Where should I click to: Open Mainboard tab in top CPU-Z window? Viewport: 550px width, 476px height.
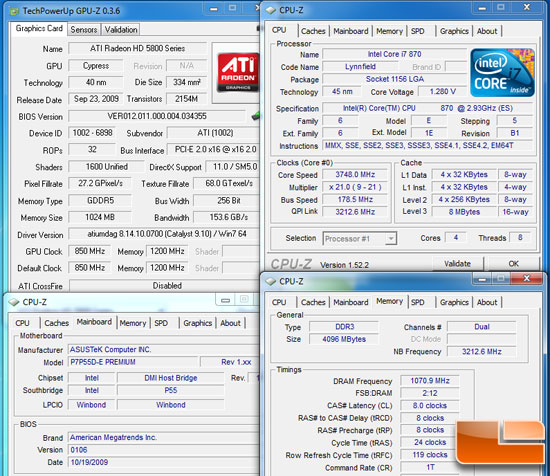351,31
